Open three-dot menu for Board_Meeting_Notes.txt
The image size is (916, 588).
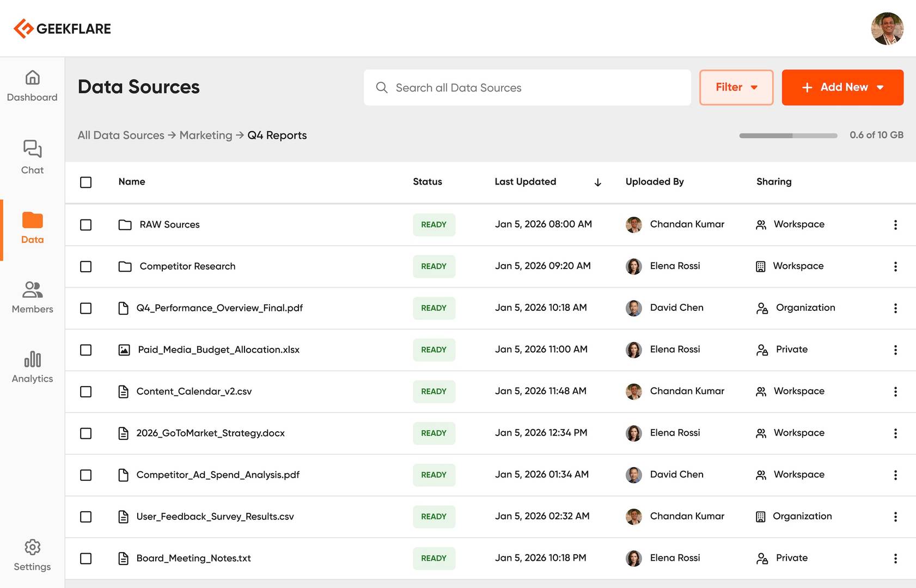(895, 559)
